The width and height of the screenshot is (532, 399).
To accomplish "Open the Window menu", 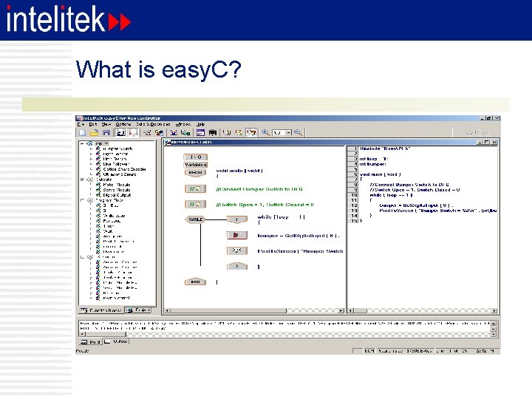I will (x=183, y=125).
